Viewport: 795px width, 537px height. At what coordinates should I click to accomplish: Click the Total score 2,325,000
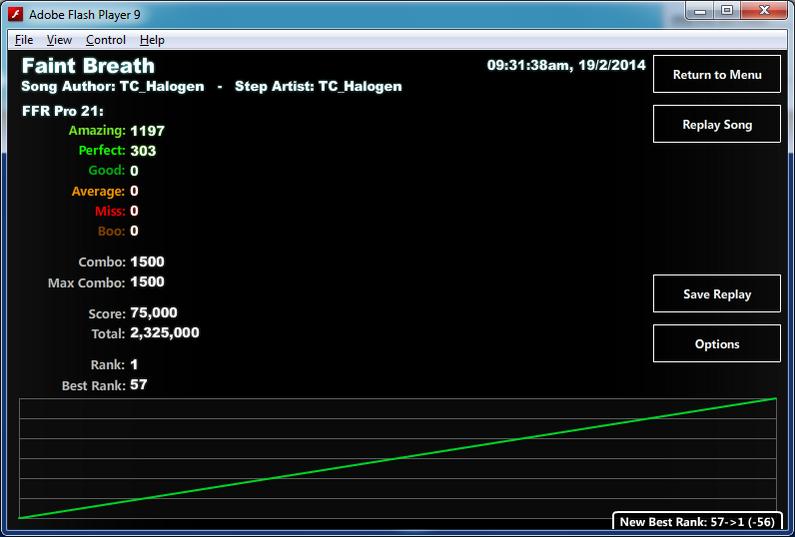[164, 333]
